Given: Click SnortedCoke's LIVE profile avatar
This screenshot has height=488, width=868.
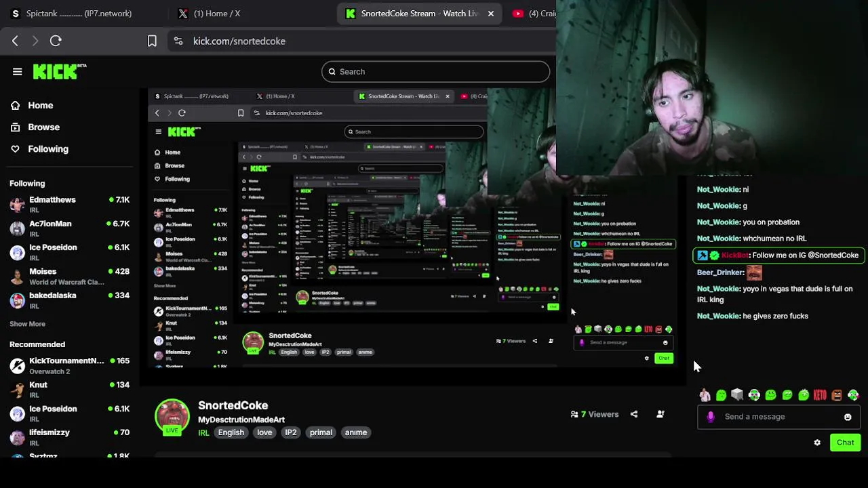Looking at the screenshot, I should pos(172,417).
